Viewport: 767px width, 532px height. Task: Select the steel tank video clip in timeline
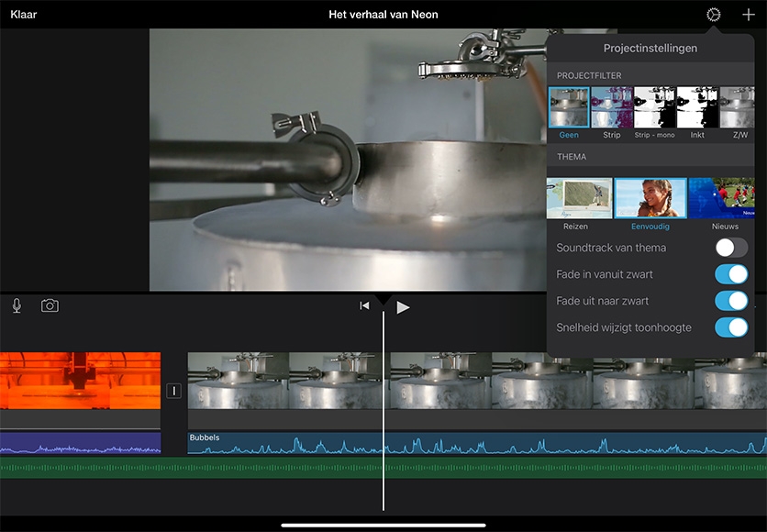(x=477, y=381)
